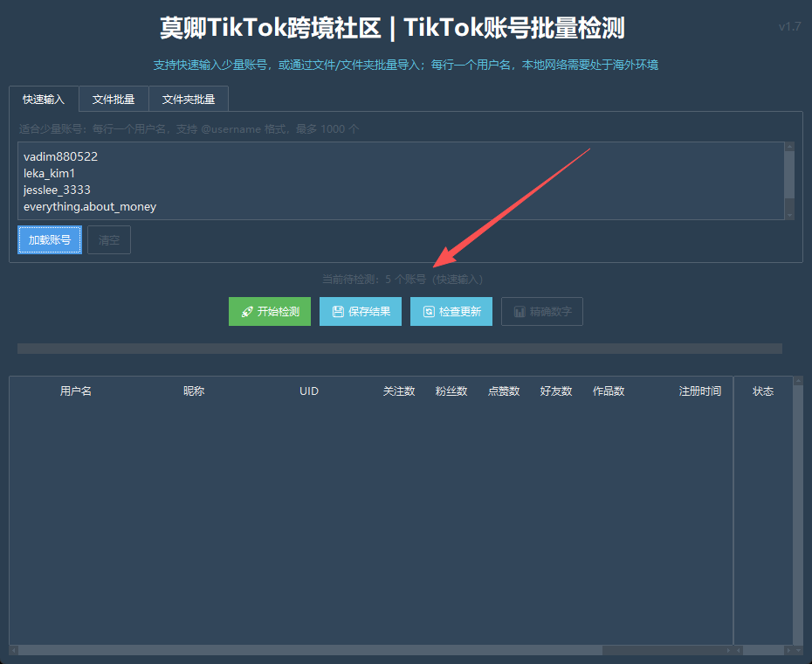Select the vadim880522 line

[60, 156]
